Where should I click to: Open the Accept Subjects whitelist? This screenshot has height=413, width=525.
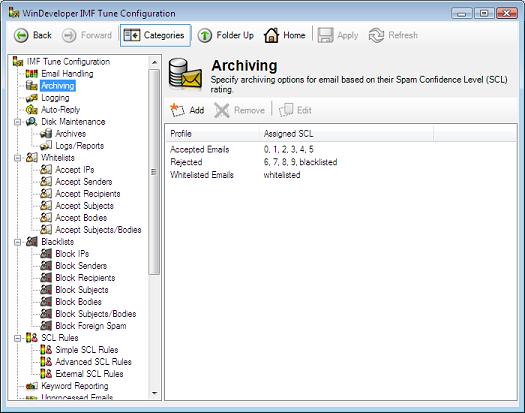84,206
